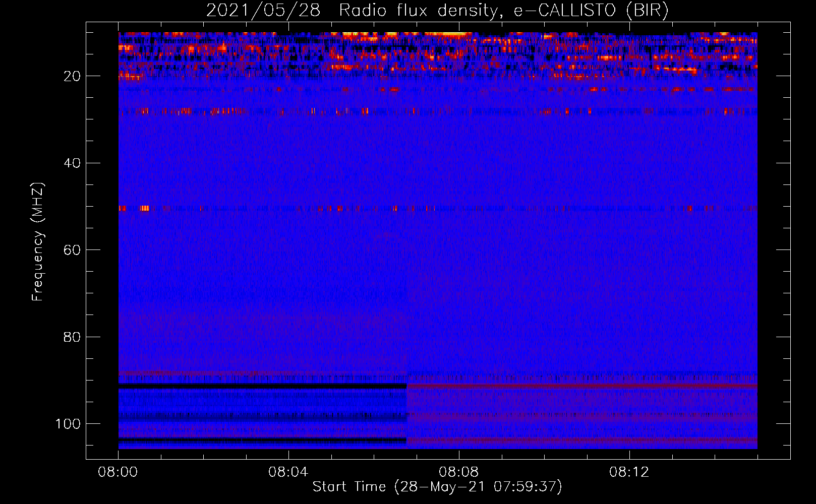Screen dimensions: 816x504
Task: Click the 08:12 time tick label
Action: (x=629, y=472)
